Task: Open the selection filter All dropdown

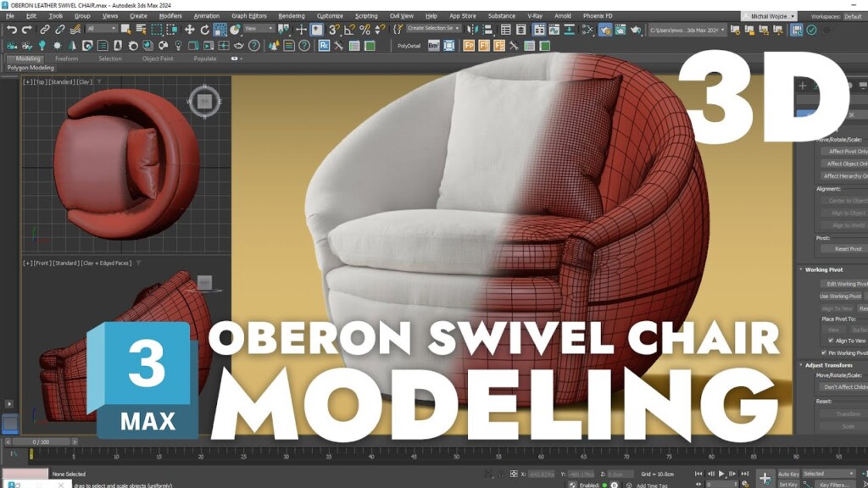Action: pyautogui.click(x=102, y=29)
